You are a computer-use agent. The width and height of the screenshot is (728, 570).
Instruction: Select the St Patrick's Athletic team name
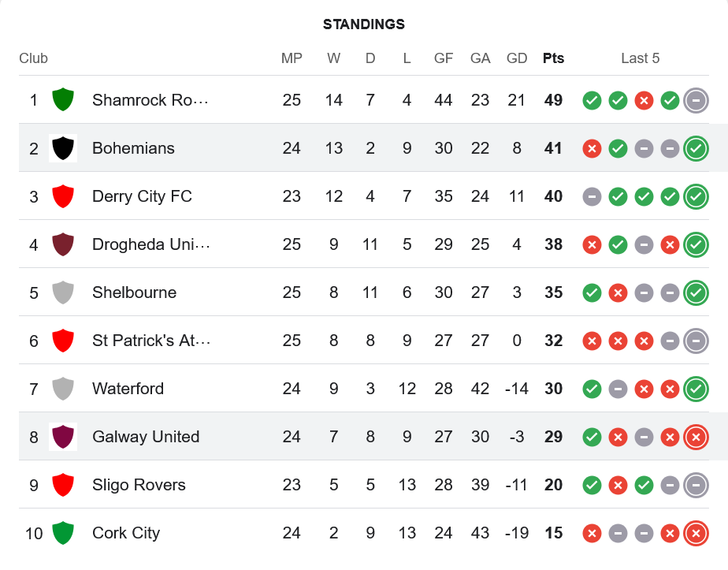[150, 341]
